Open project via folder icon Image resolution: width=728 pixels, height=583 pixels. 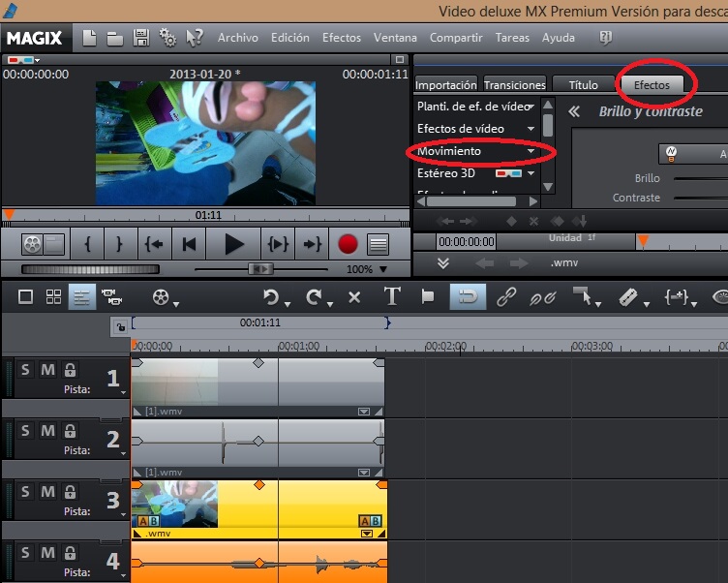[x=114, y=39]
